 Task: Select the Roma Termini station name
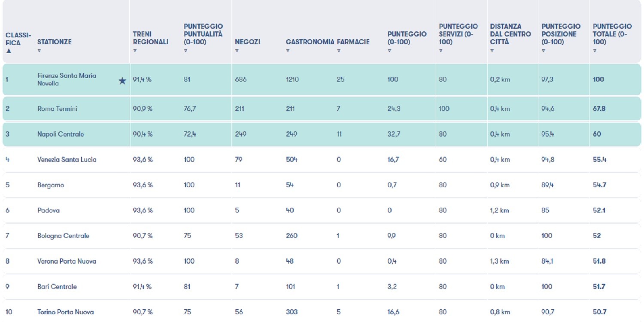57,109
